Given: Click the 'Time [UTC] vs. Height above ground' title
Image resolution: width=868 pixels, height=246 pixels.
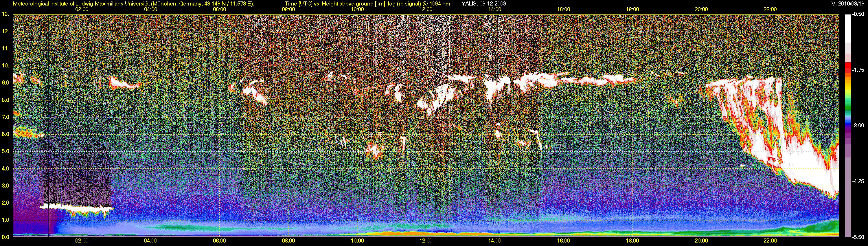Looking at the screenshot, I should coord(368,4).
